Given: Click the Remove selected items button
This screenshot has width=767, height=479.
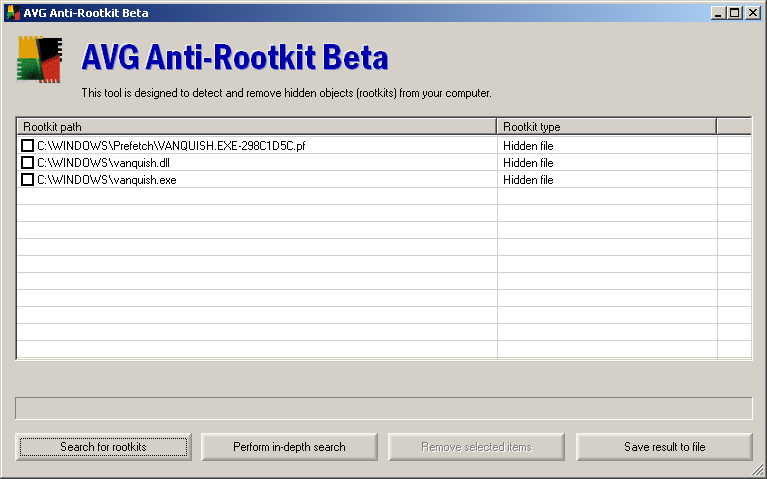Looking at the screenshot, I should click(476, 447).
